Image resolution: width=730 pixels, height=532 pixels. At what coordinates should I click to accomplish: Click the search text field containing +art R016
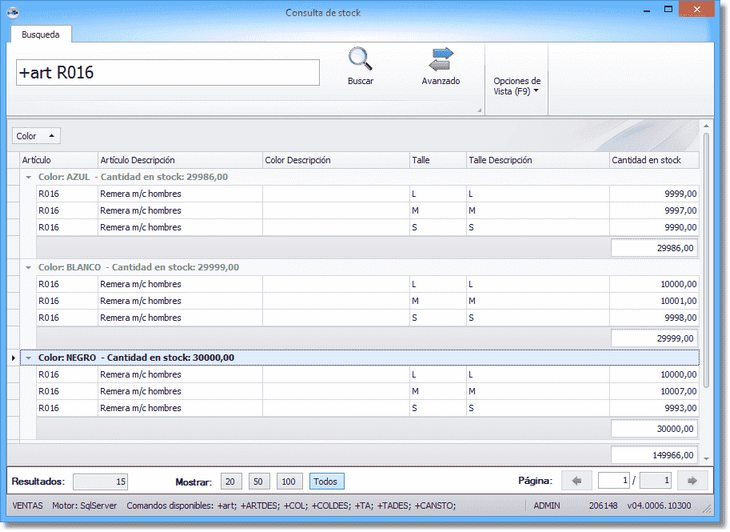[167, 73]
